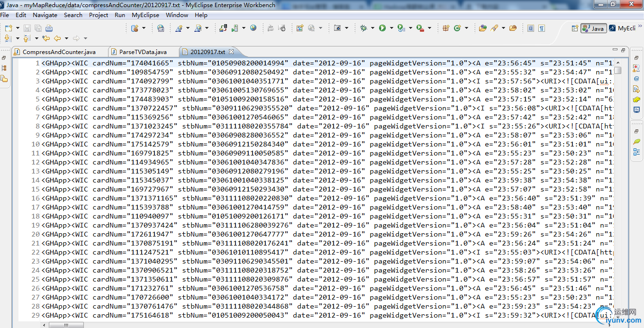Open the Project menu

click(99, 15)
